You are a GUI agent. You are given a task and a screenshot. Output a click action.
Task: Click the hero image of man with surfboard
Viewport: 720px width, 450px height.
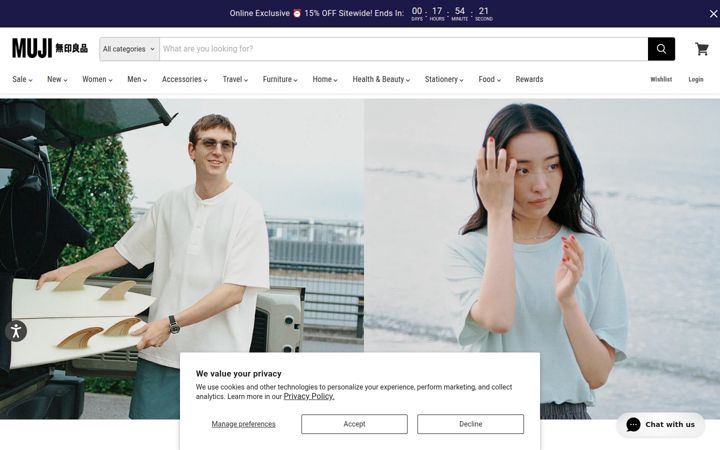click(182, 259)
